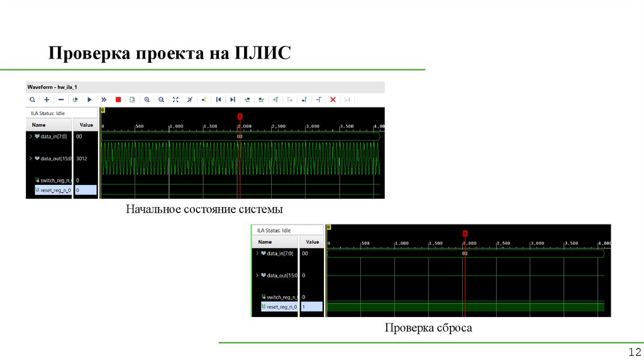Click the 1,000 tick on upper time ruler
The width and height of the screenshot is (644, 361).
coord(177,126)
